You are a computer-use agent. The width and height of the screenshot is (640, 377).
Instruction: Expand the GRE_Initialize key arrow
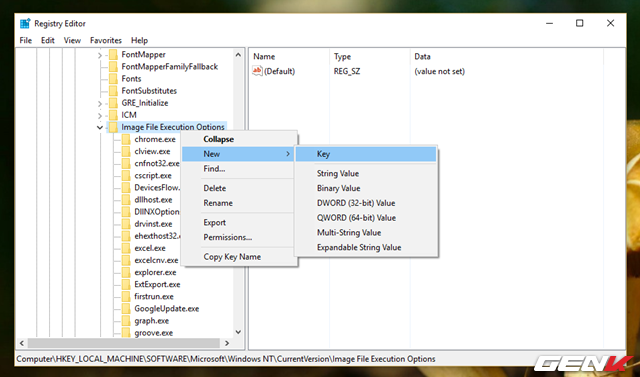100,103
